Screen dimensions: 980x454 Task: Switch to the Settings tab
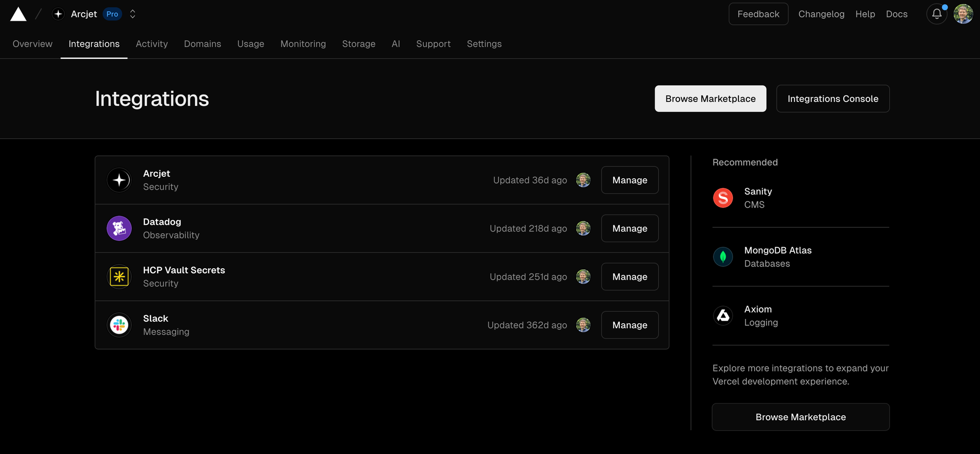point(484,44)
